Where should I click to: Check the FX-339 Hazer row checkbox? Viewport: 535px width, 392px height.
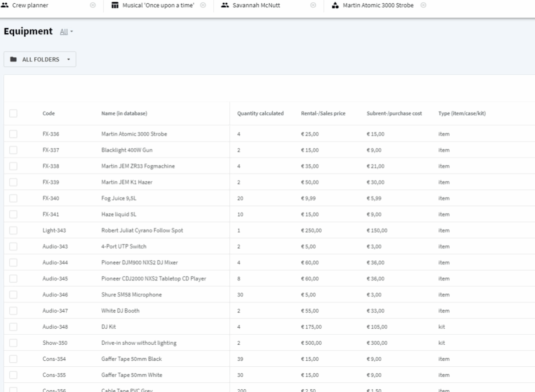click(13, 182)
